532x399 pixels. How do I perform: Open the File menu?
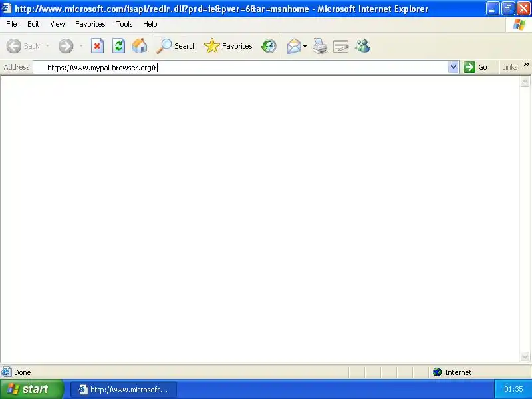(11, 24)
